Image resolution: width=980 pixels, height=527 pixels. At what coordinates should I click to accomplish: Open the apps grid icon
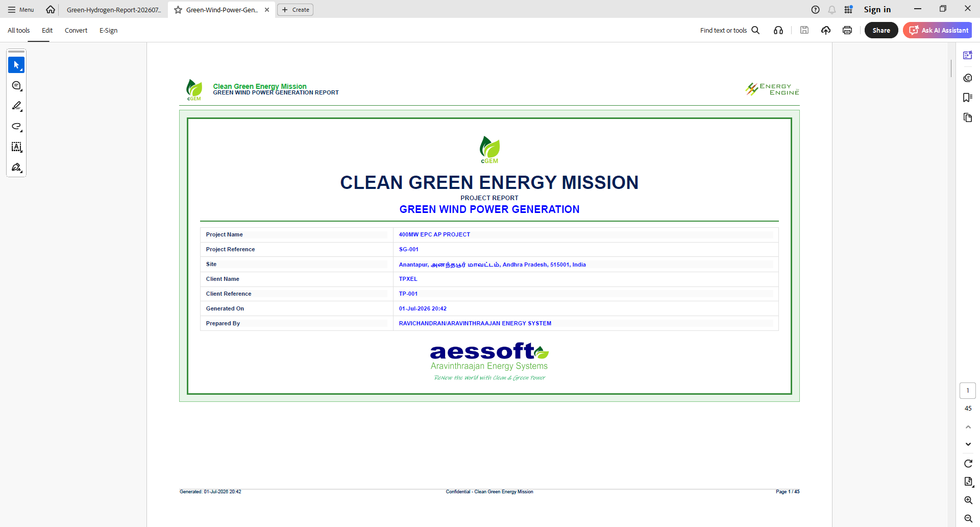click(x=848, y=10)
